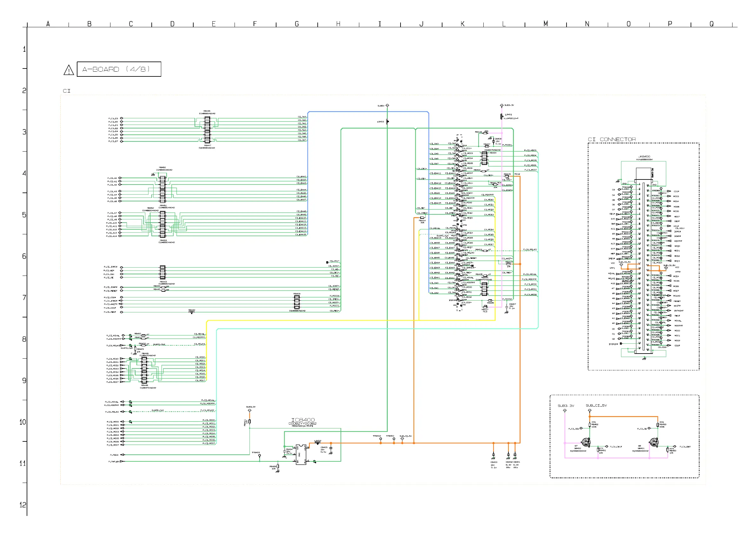This screenshot has height=534, width=756.
Task: Click the P_CI_A0 port terminal circle
Action: (120, 178)
